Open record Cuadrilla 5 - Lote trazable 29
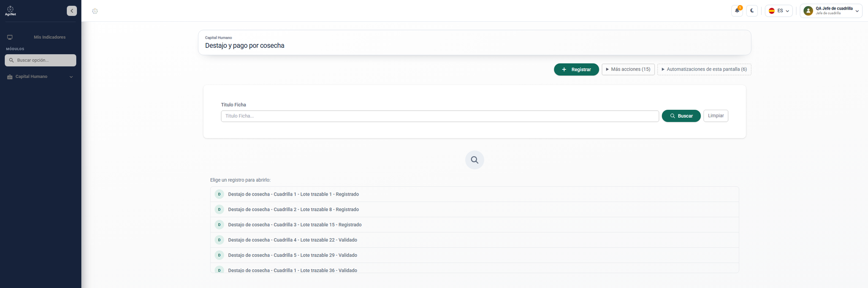Image resolution: width=868 pixels, height=288 pixels. 474,255
